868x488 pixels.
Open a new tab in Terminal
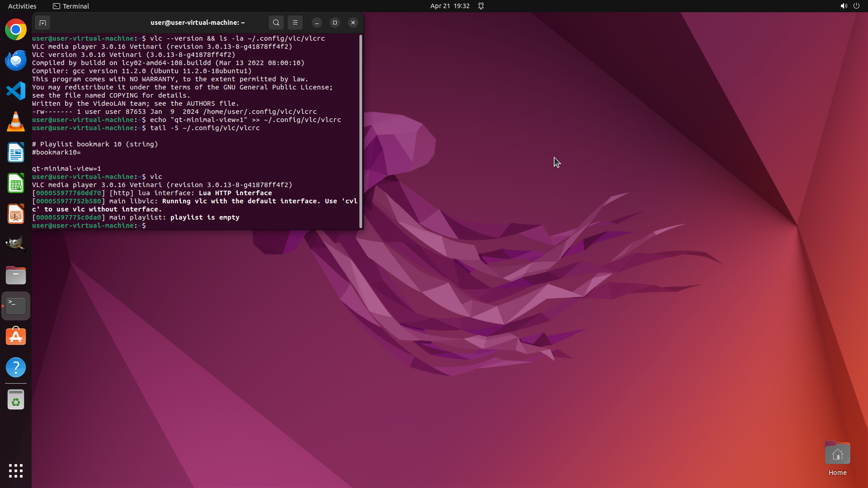click(x=42, y=23)
